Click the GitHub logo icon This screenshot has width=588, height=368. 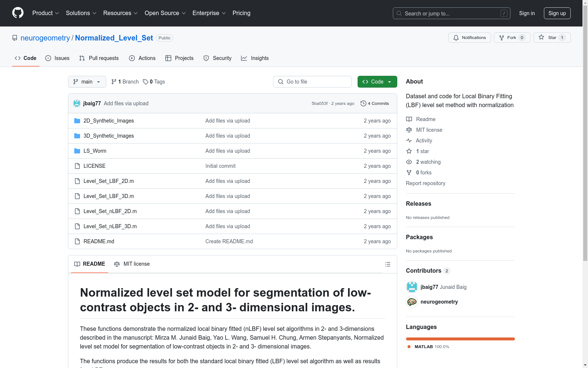tap(18, 13)
